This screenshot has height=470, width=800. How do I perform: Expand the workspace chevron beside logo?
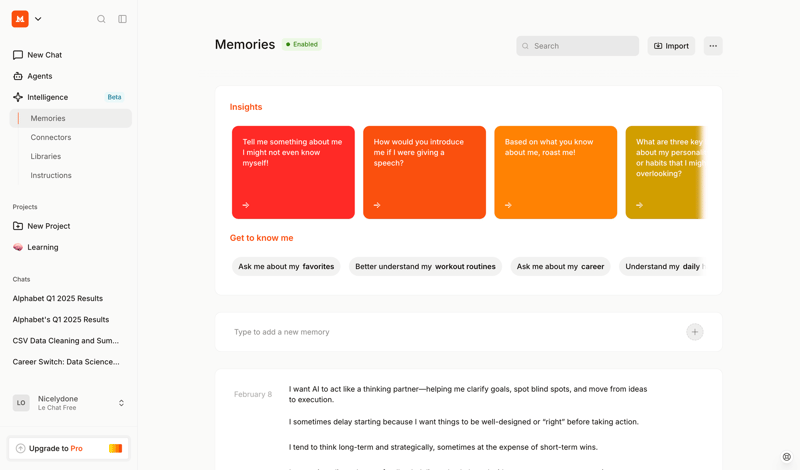(x=38, y=19)
